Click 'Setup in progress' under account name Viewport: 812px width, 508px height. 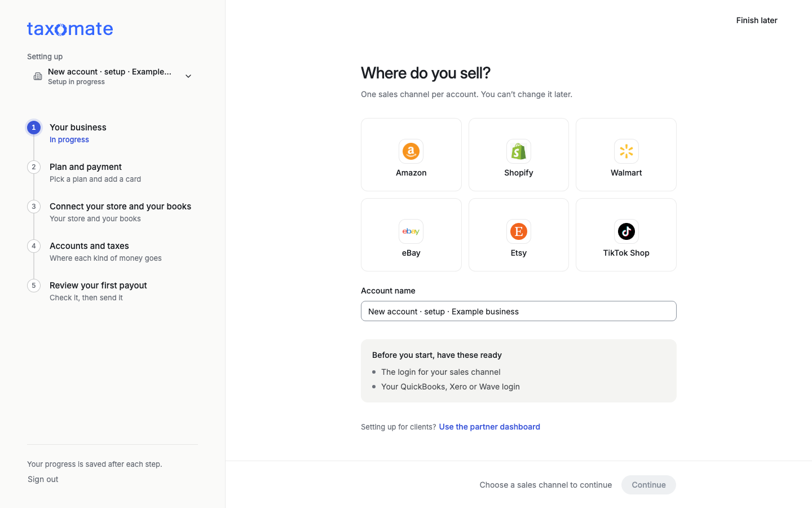76,82
